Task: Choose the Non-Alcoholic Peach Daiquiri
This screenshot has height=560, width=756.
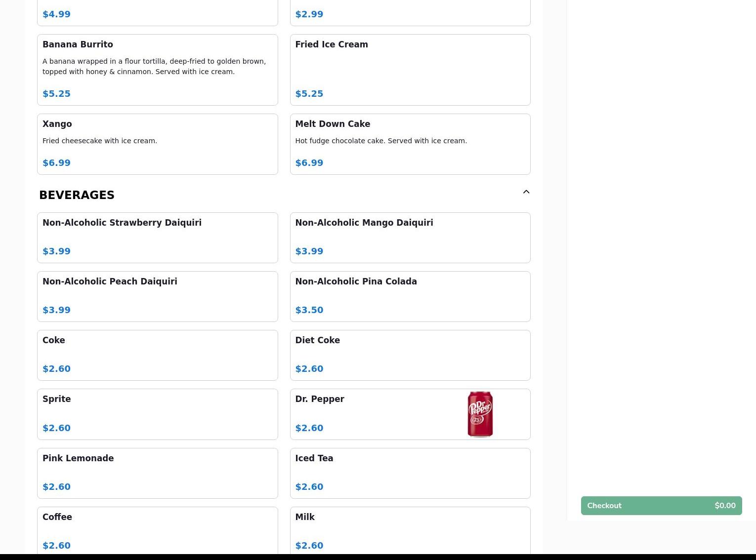Action: [x=157, y=296]
